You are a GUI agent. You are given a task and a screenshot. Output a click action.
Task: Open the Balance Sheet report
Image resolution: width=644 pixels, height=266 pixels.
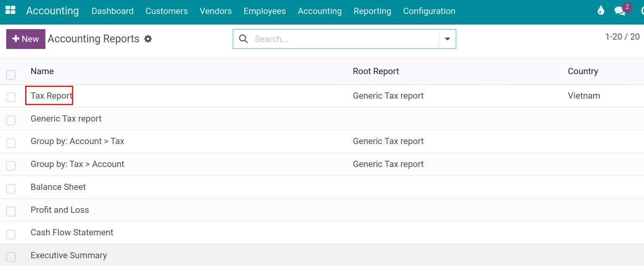(x=58, y=187)
